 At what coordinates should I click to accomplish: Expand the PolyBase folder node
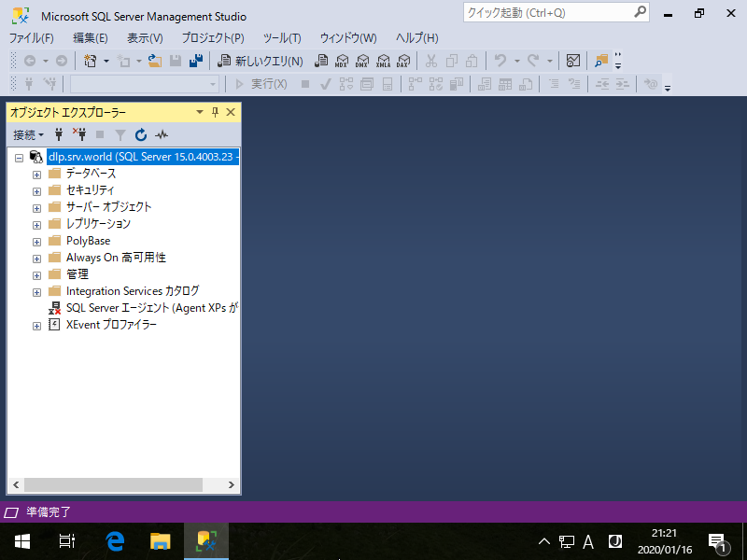coord(36,242)
